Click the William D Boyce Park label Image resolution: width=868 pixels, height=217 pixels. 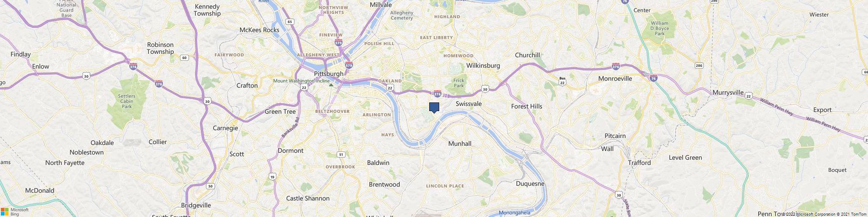(660, 28)
